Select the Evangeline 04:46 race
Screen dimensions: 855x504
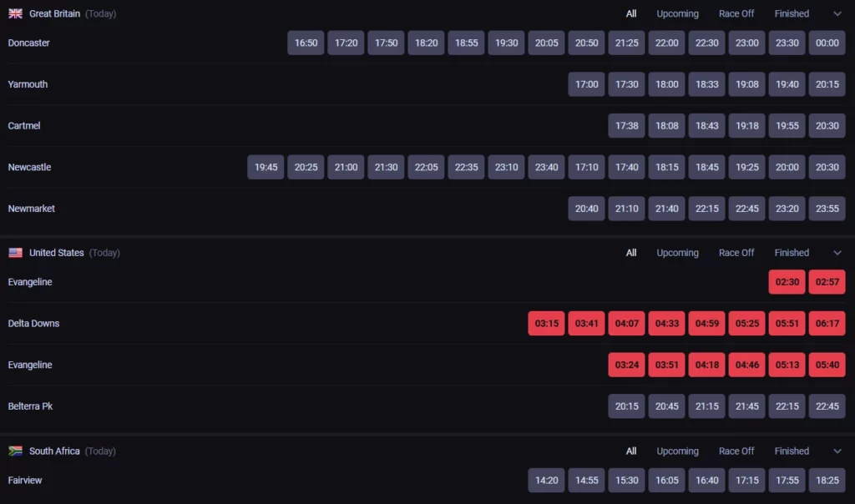[x=747, y=365]
